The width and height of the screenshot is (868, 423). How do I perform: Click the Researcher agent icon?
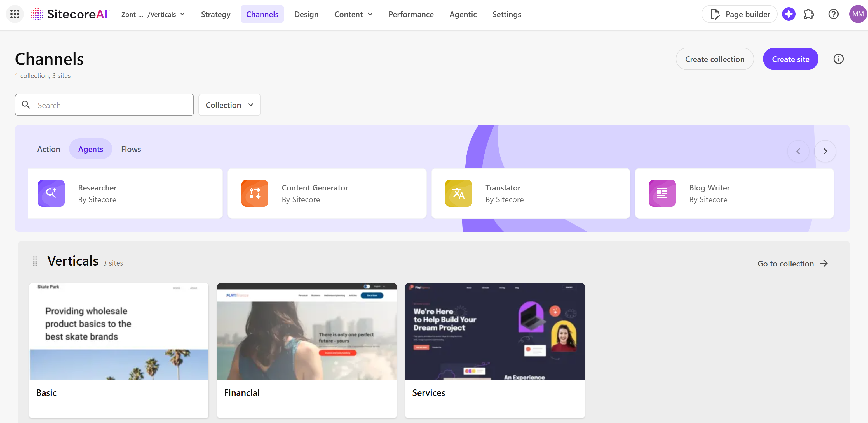point(51,193)
